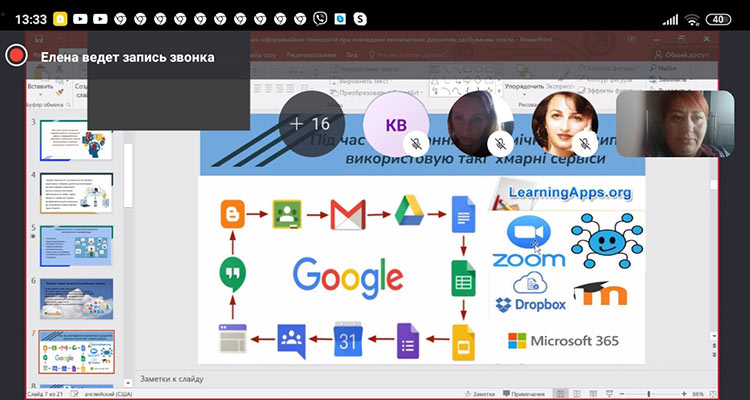Tap the self-view video of red-haired woman
The width and height of the screenshot is (750, 400).
pos(675,124)
